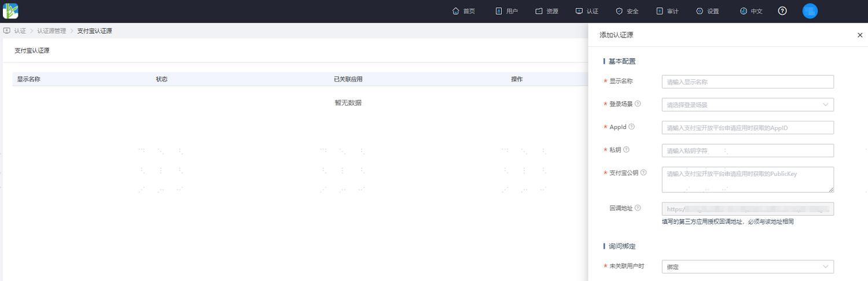Go to 认证 breadcrumb link
The image size is (868, 281).
[20, 31]
